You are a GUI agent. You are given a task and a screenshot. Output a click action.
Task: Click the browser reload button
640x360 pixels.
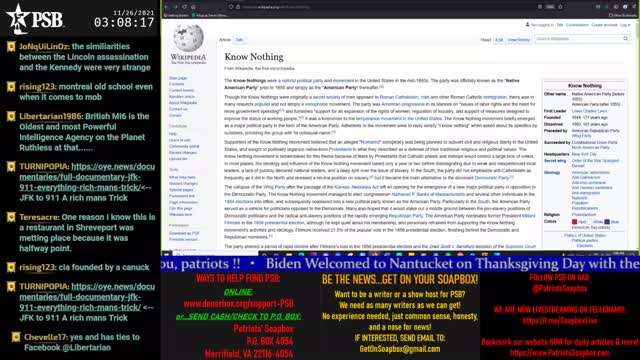point(184,7)
